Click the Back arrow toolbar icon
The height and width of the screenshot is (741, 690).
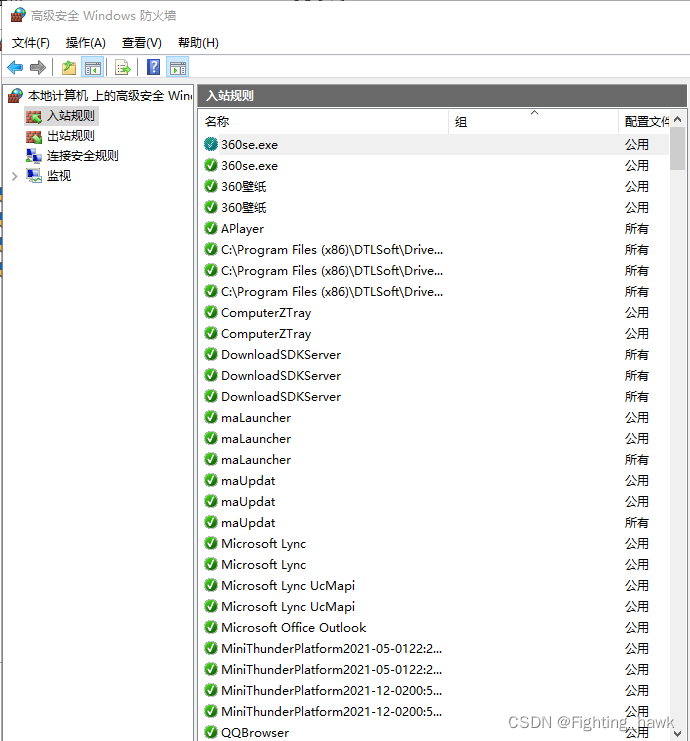[x=15, y=68]
